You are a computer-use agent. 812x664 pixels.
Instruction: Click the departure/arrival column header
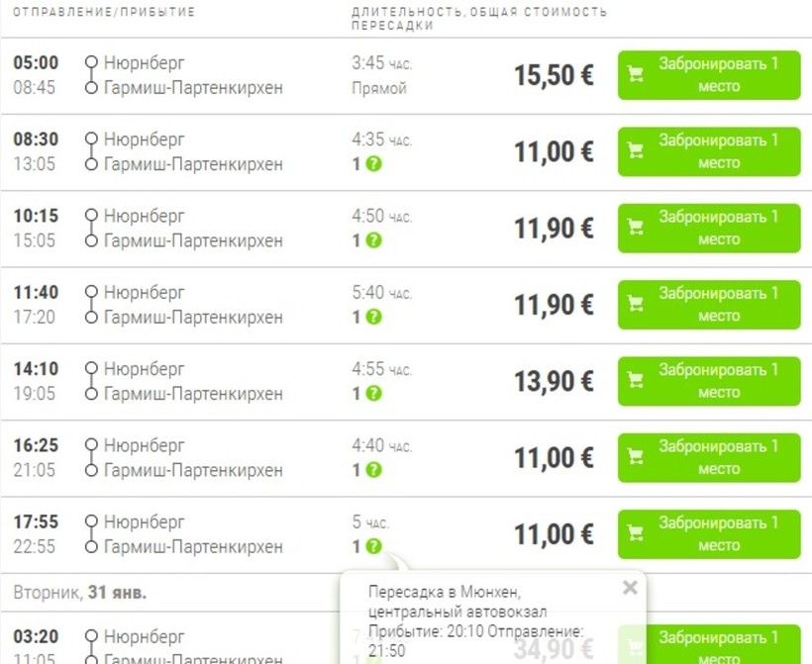tap(104, 12)
